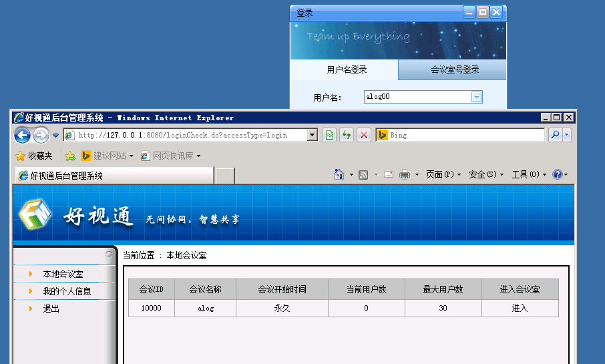Click the RSS feeds icon
The image size is (605, 364).
[363, 175]
